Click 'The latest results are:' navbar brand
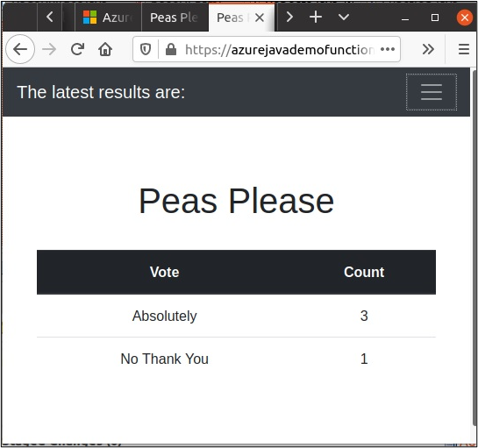This screenshot has height=448, width=478. (101, 92)
